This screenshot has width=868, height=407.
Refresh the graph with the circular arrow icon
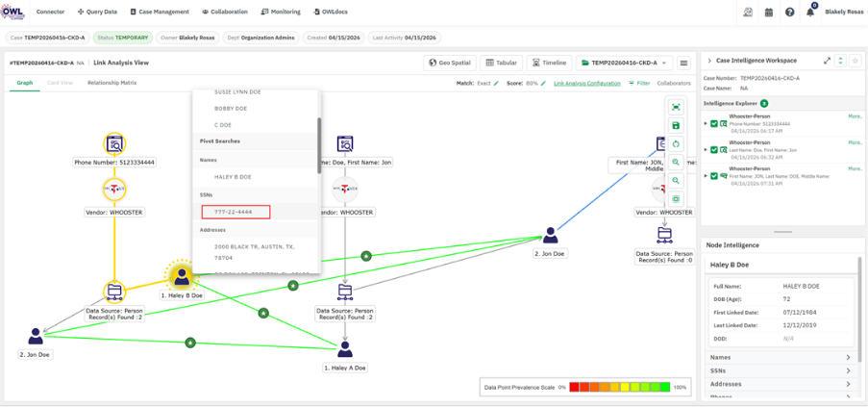point(676,144)
